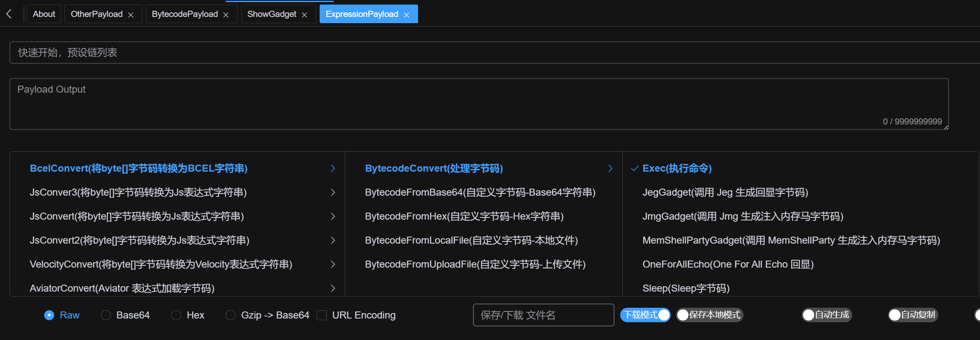The width and height of the screenshot is (980, 340).
Task: Expand BcelConvert chevron arrow
Action: point(333,168)
